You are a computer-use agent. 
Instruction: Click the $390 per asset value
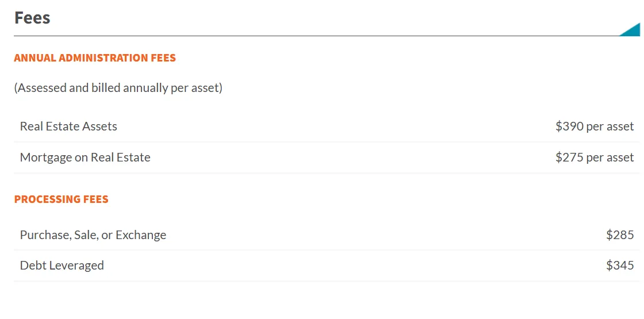coord(595,126)
